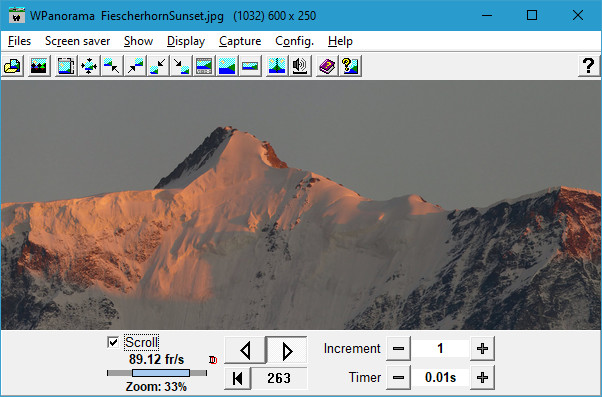
Task: Click the 89.12 fr/s speed text
Action: (156, 359)
